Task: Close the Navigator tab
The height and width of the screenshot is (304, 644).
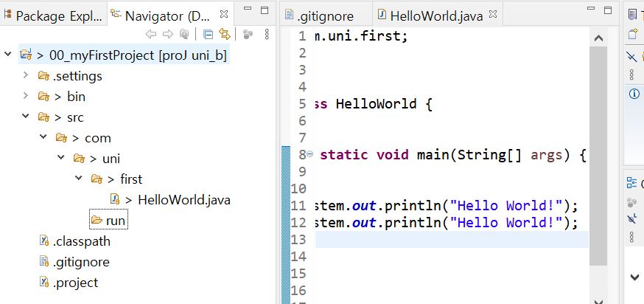Action: 224,14
